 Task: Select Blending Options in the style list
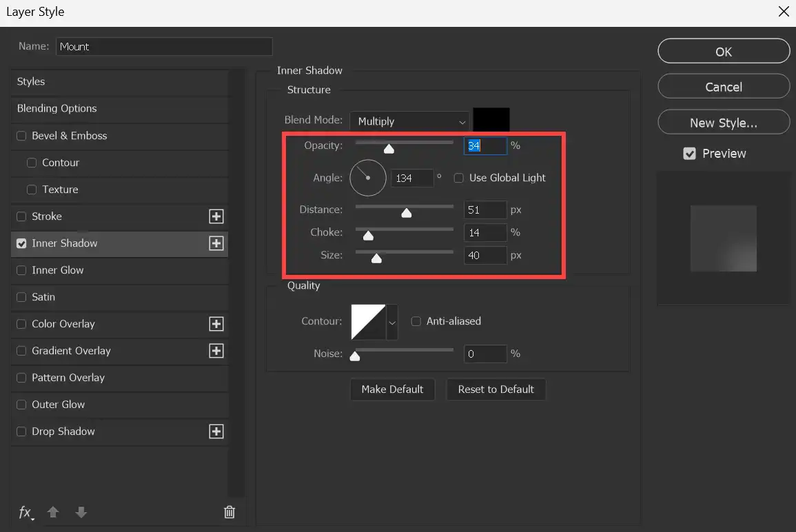point(56,108)
